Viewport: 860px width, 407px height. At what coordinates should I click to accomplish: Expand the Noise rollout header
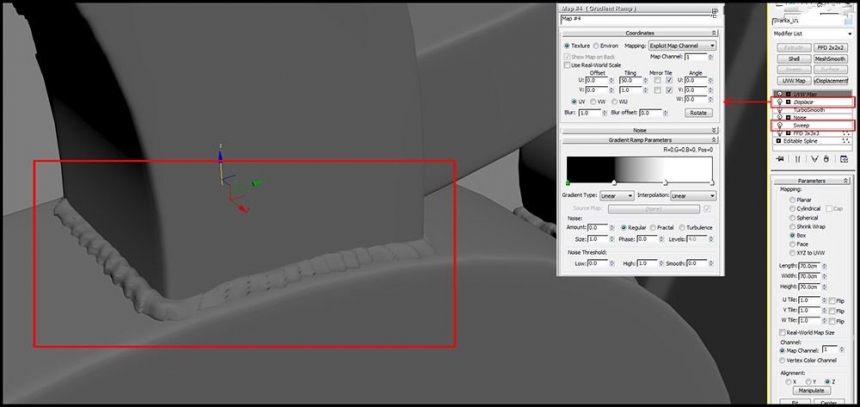pos(640,131)
